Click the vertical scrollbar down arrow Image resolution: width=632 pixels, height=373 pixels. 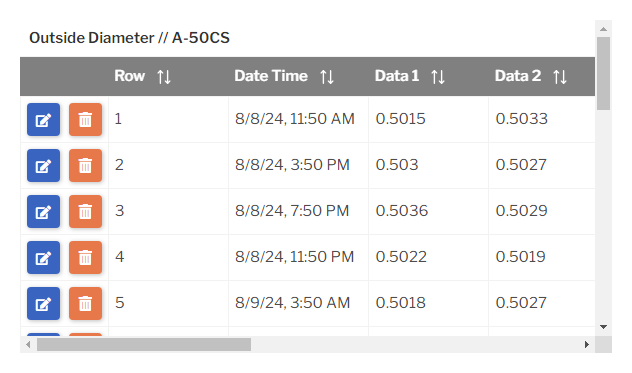[x=603, y=327]
